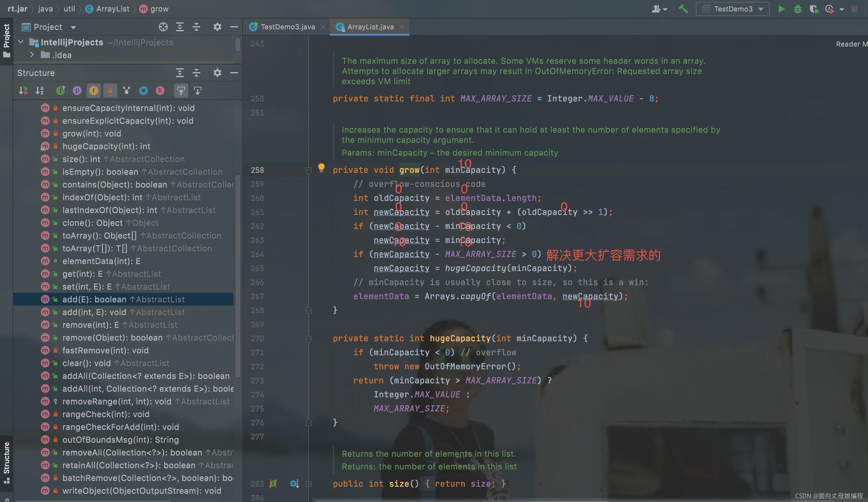Collapse all in the Project panel
Image resolution: width=868 pixels, height=502 pixels.
[196, 27]
